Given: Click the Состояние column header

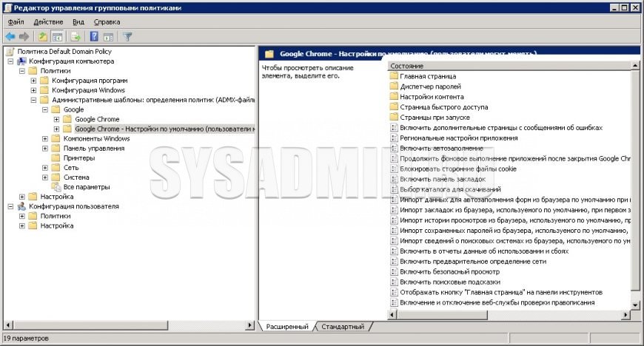Looking at the screenshot, I should pos(511,67).
